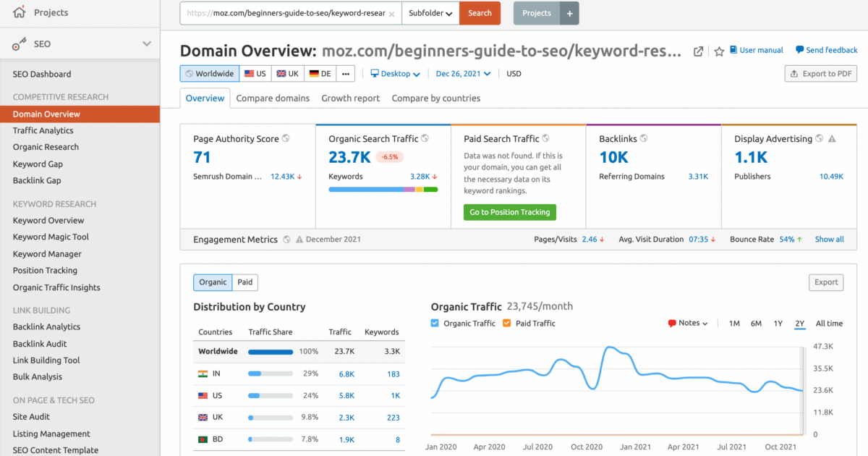Click inside the domain search input field

(289, 13)
